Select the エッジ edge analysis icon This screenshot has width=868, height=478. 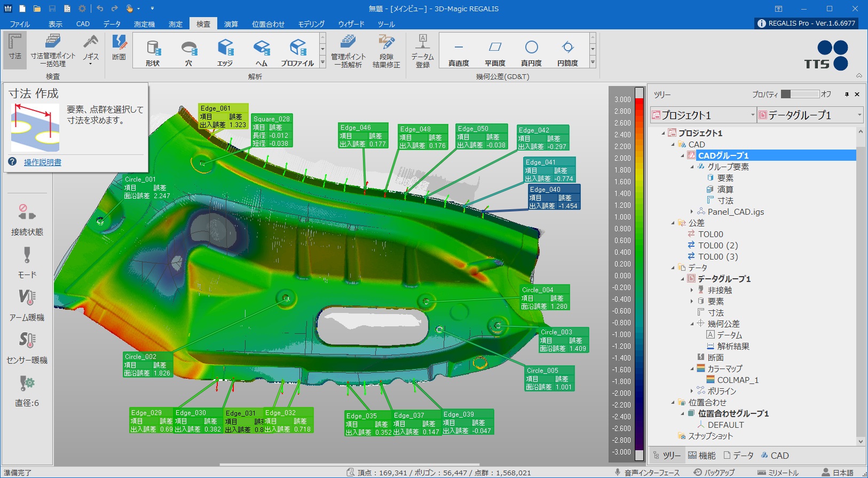225,52
